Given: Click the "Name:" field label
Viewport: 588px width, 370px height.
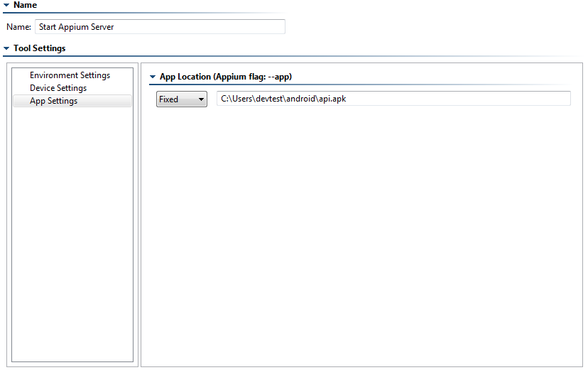Looking at the screenshot, I should click(18, 27).
